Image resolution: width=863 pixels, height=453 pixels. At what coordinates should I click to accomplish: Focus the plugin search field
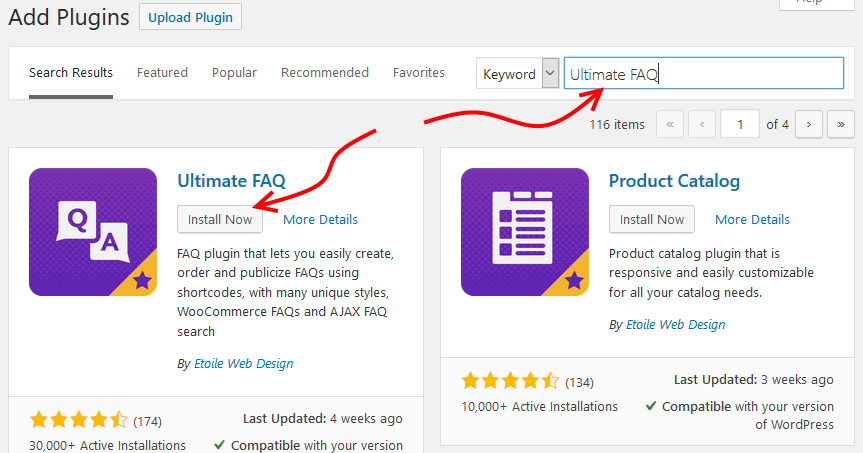tap(703, 73)
